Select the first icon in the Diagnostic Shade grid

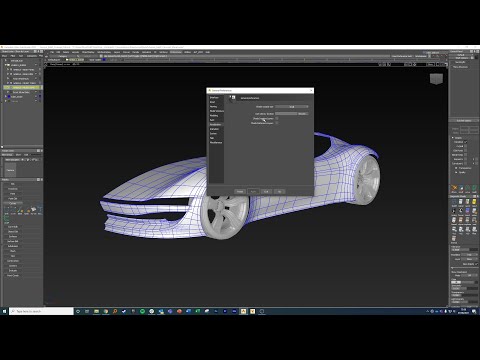(454, 202)
